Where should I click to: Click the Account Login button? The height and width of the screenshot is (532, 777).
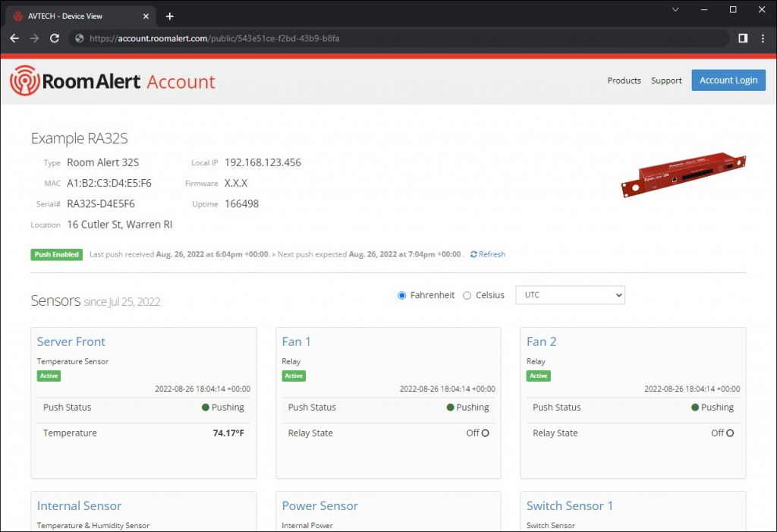click(728, 80)
